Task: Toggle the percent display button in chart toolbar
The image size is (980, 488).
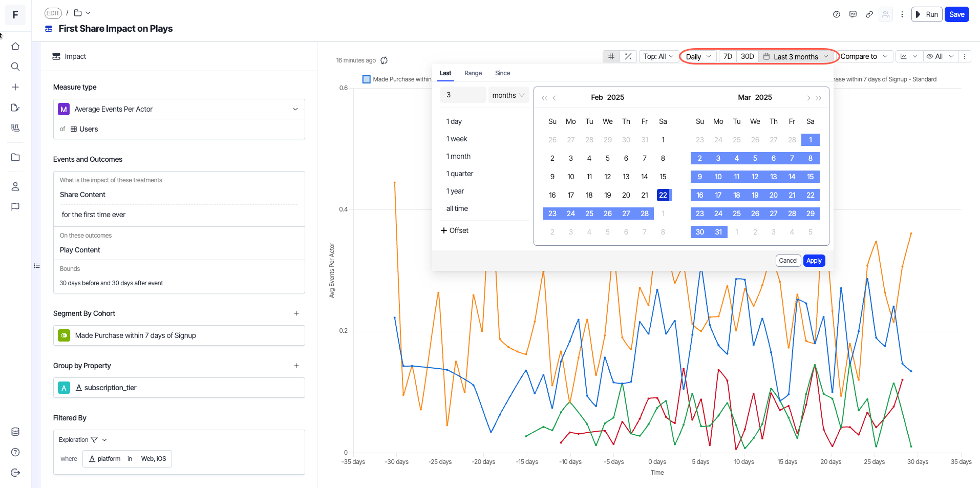Action: pyautogui.click(x=628, y=56)
